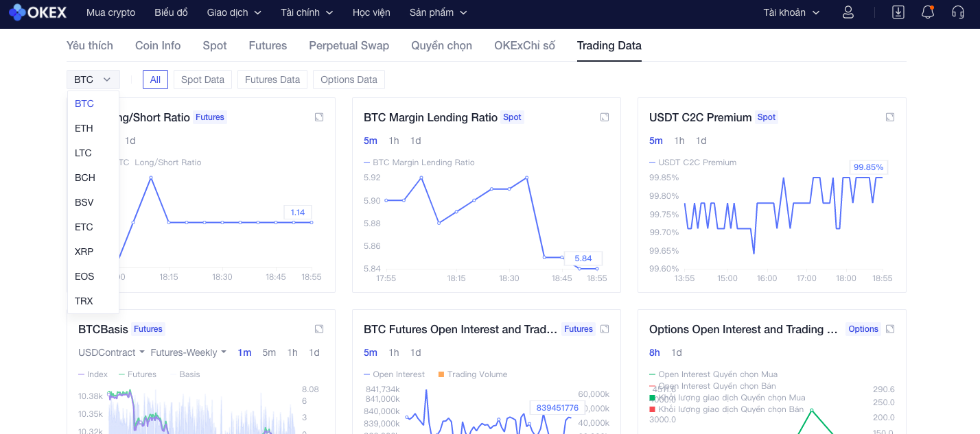The width and height of the screenshot is (980, 434).
Task: Open the user profile icon
Action: pos(848,12)
